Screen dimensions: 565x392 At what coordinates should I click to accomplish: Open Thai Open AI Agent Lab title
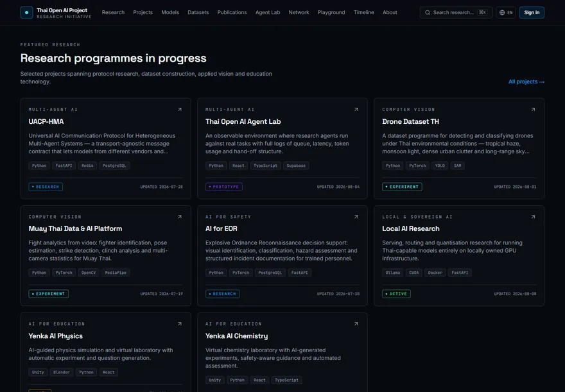pos(243,122)
